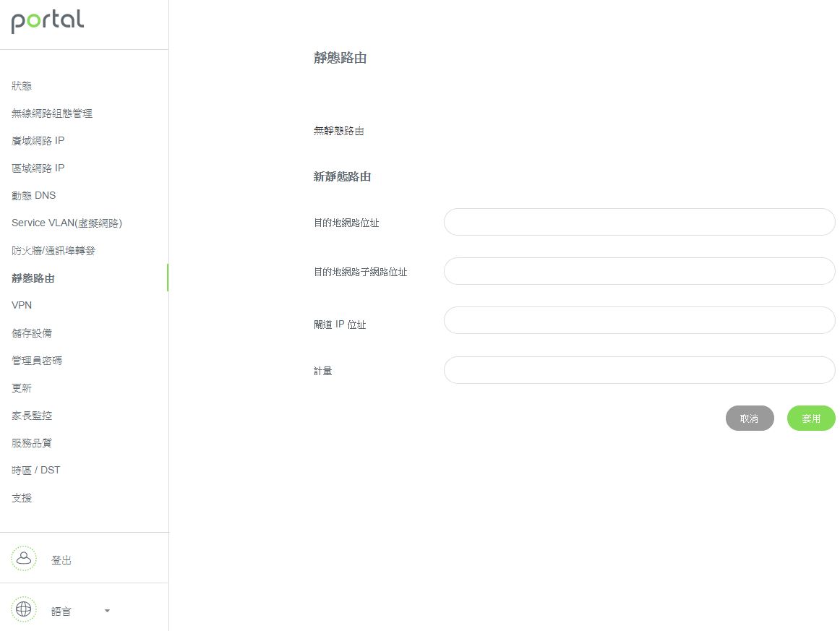Click the 計量 field label
840x631 pixels.
323,371
